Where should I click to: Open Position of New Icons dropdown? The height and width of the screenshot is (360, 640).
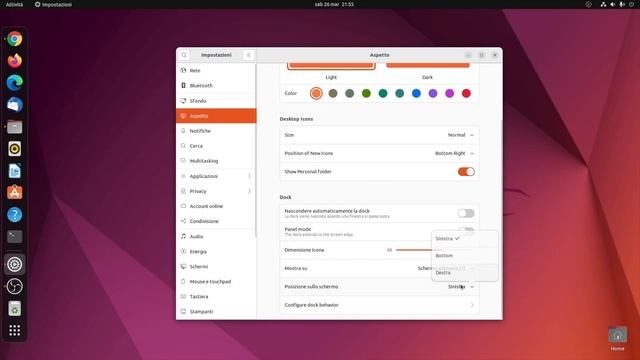(454, 153)
